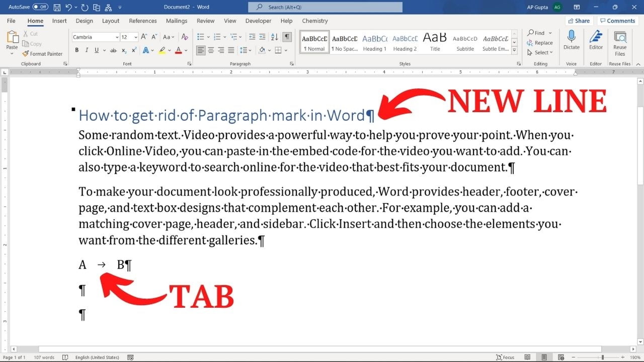The image size is (644, 362).
Task: Undo the last action
Action: click(x=69, y=7)
